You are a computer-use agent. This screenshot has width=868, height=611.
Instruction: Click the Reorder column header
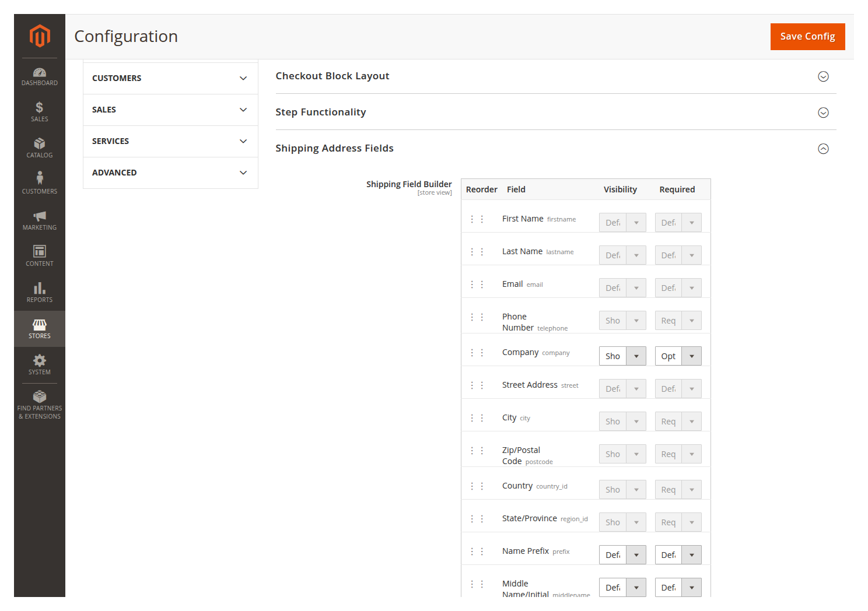[481, 189]
